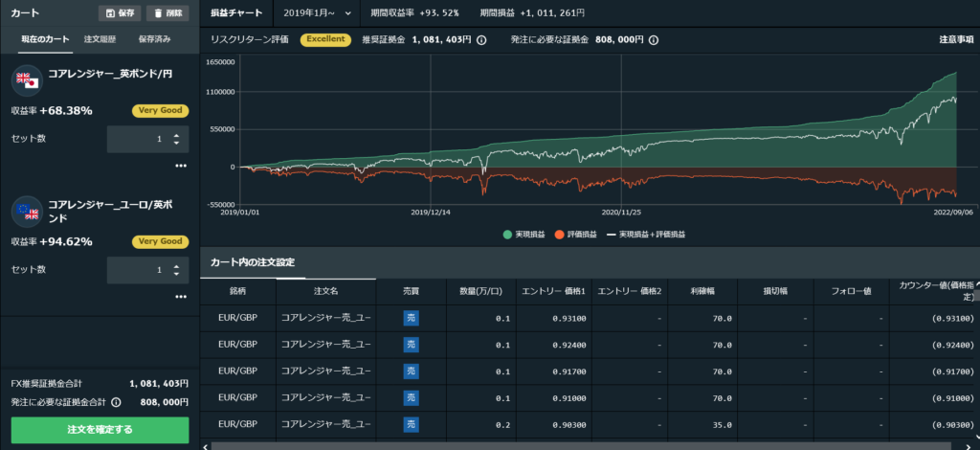This screenshot has width=980, height=450.
Task: Open info icon next to 推奨証拠金
Action: pyautogui.click(x=481, y=40)
